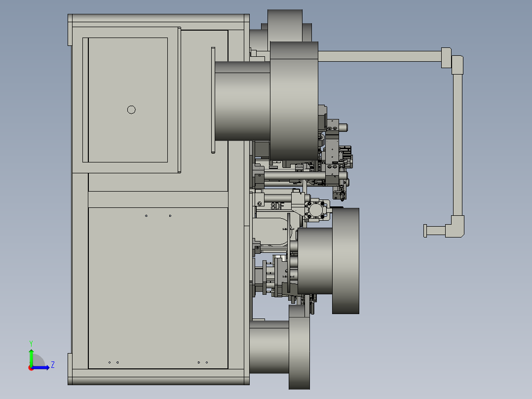This screenshot has height=399, width=532.
Task: Click the green Y axis of the triad
Action: coord(31,358)
